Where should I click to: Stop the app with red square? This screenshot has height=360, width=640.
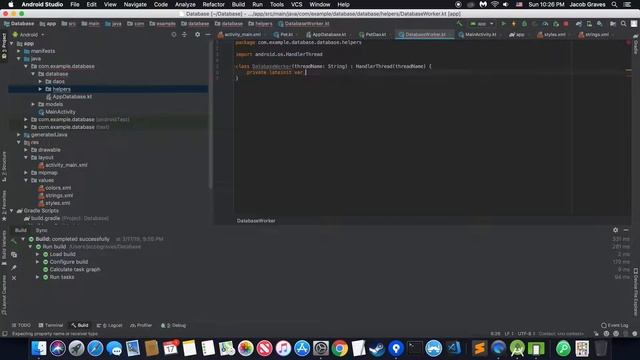click(566, 24)
